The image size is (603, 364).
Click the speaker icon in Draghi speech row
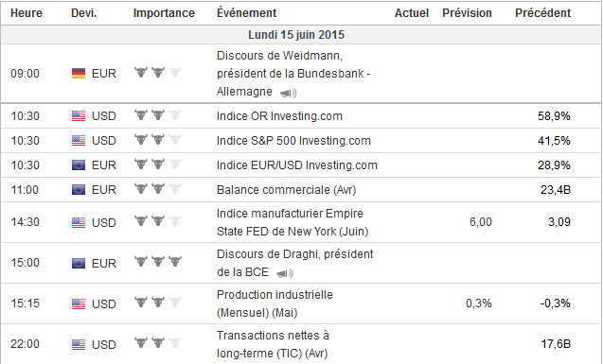[285, 274]
